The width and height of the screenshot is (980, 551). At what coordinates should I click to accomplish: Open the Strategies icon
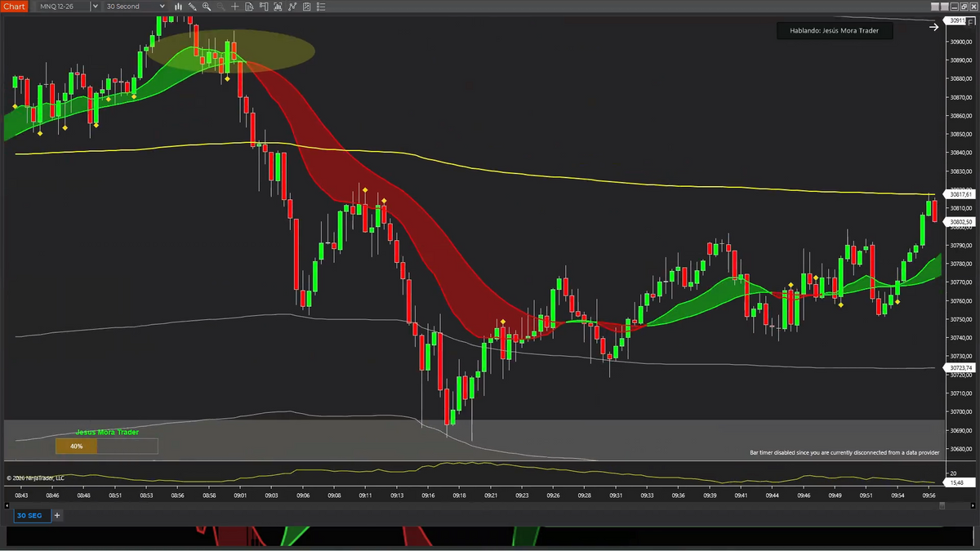[x=306, y=7]
